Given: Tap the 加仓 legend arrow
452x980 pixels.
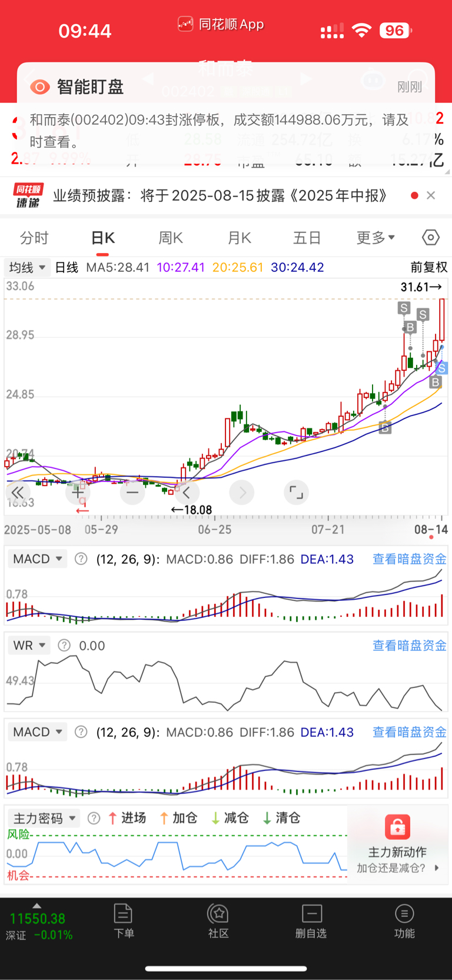Looking at the screenshot, I should [164, 818].
